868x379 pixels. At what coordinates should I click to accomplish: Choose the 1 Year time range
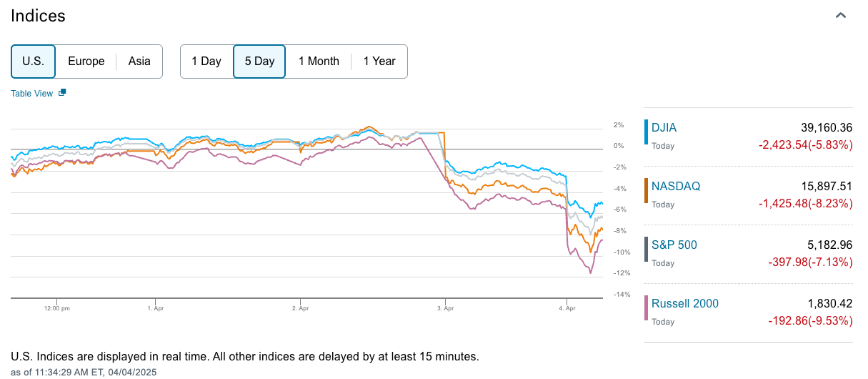[379, 61]
